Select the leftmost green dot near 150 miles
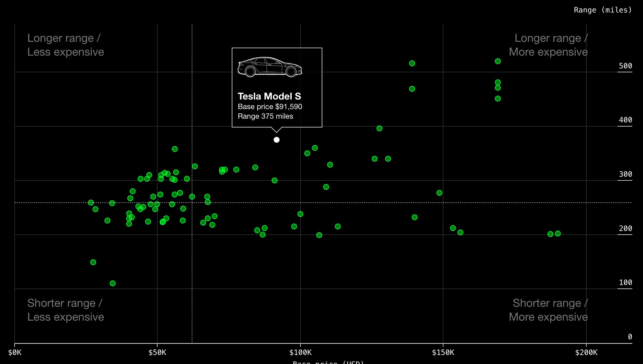 coord(93,262)
